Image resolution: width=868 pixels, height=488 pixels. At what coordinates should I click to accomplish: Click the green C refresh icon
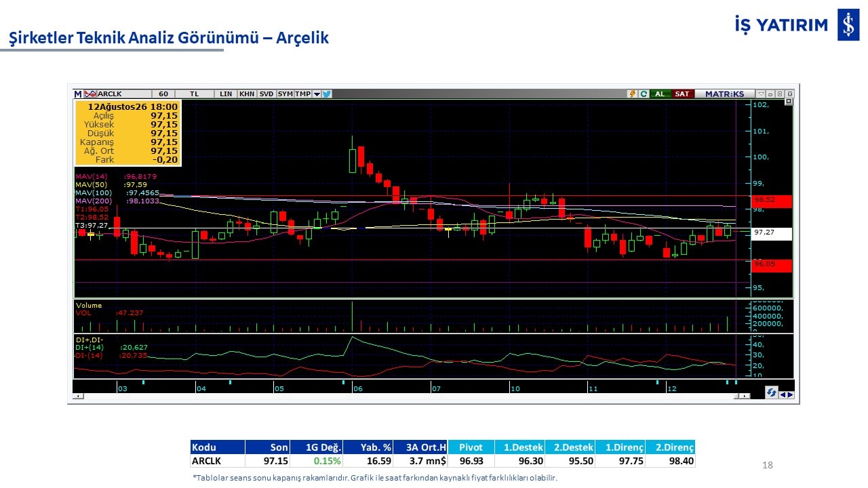point(644,94)
